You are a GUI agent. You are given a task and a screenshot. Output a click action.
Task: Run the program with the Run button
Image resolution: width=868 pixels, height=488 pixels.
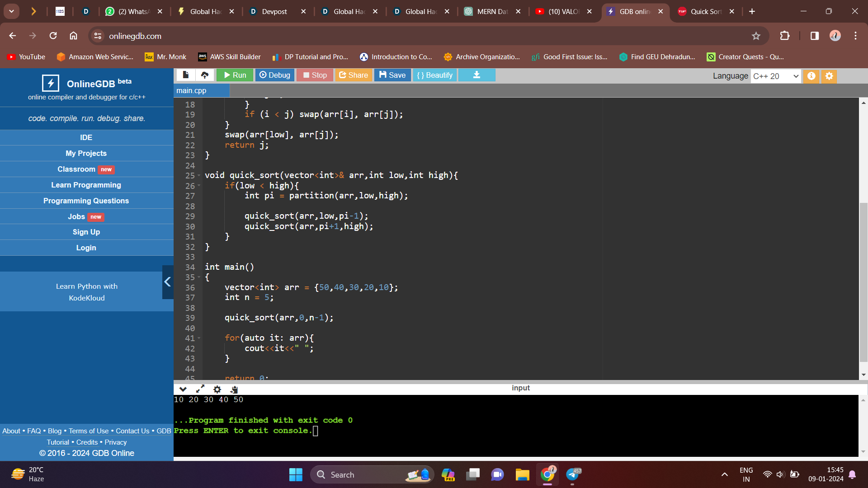click(235, 75)
